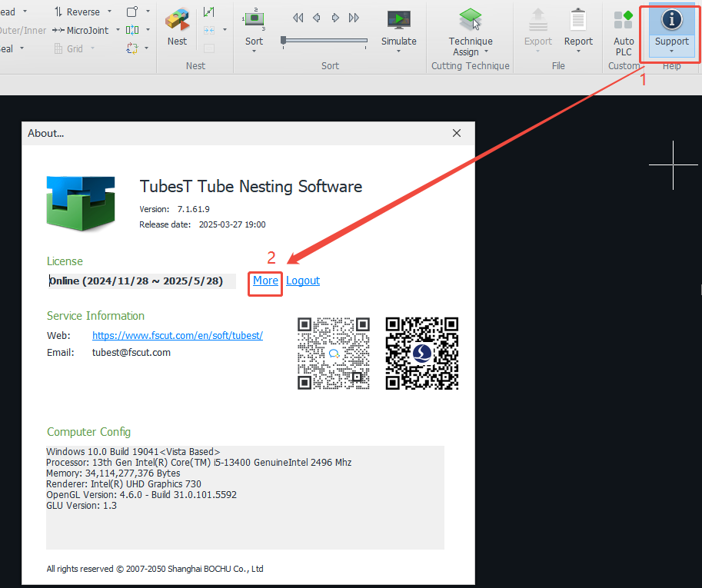Close the About dialog
The height and width of the screenshot is (588, 702).
click(457, 133)
